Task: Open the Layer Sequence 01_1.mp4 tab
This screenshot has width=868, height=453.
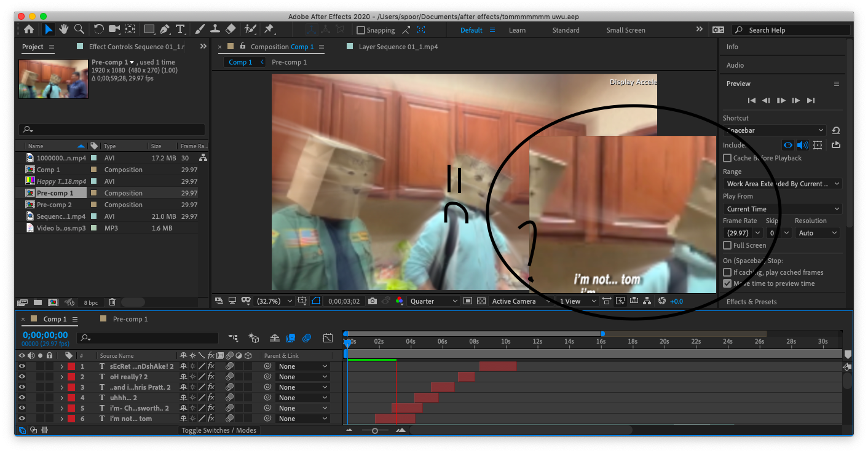Action: pos(400,46)
